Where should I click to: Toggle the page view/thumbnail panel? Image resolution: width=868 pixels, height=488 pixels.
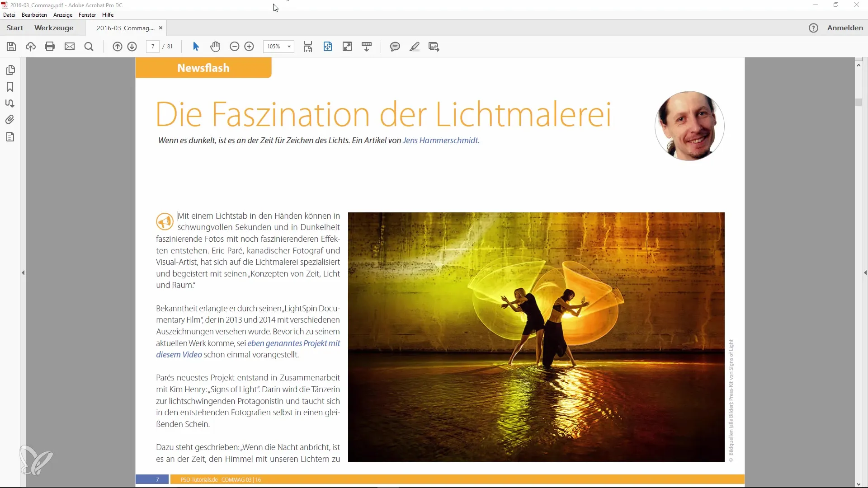click(x=11, y=70)
